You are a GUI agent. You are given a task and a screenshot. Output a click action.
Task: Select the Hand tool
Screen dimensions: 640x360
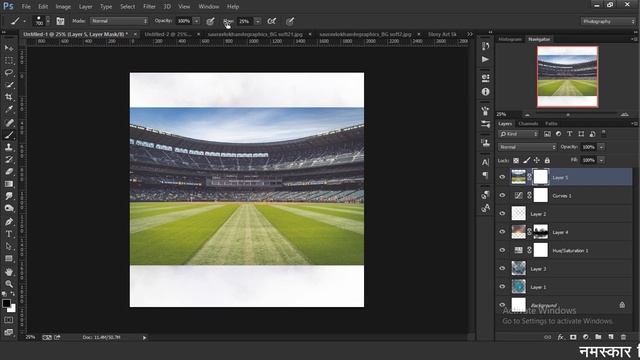pos(9,271)
